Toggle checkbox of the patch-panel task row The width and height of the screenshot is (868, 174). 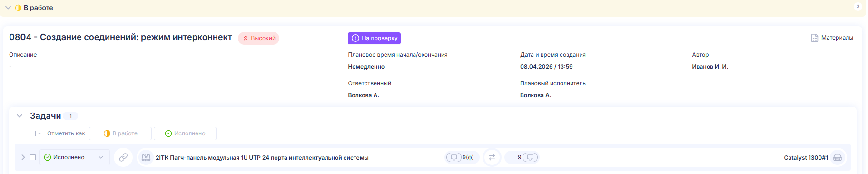pos(33,157)
